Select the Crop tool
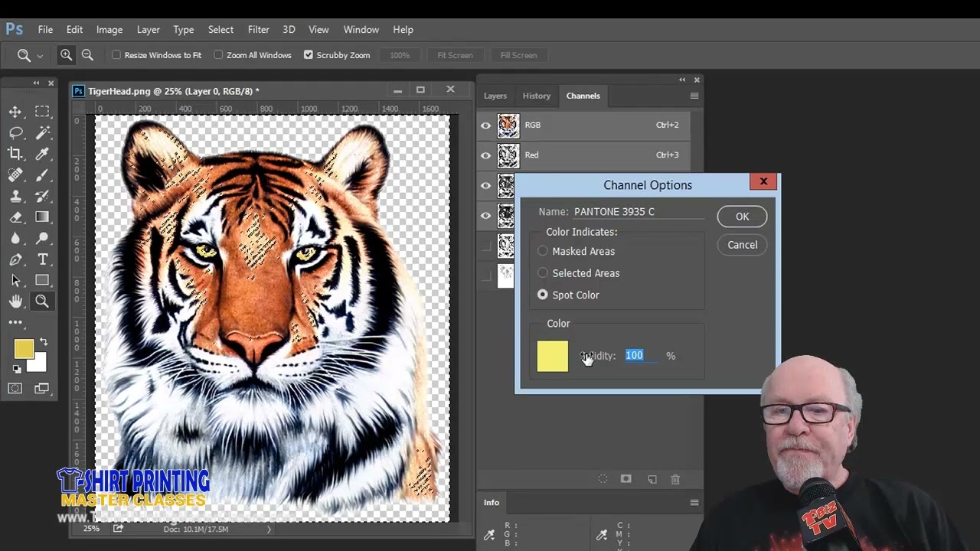The height and width of the screenshot is (551, 980). click(15, 154)
